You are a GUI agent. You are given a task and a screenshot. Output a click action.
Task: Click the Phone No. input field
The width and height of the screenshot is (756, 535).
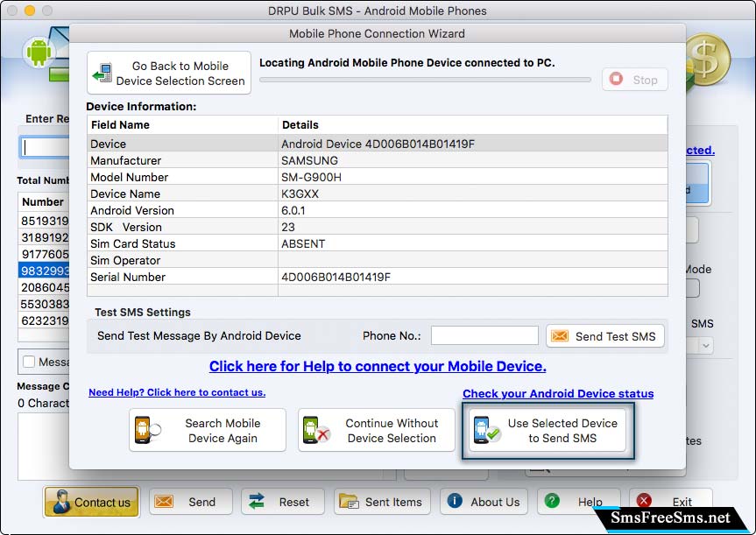484,335
